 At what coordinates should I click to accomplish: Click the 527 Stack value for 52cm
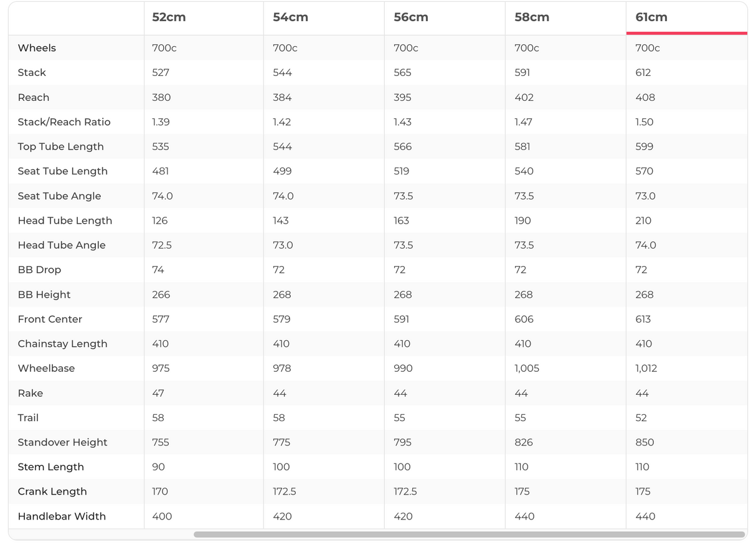[x=161, y=73]
